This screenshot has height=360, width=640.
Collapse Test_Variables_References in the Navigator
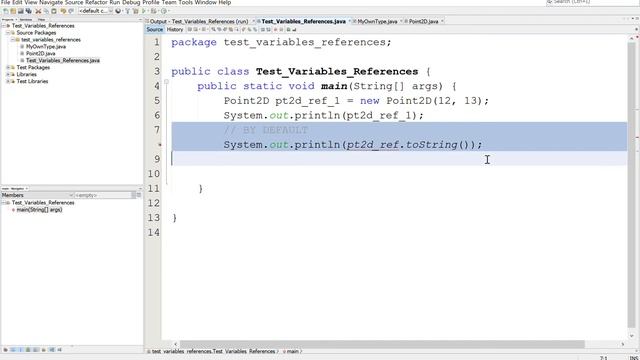point(4,202)
